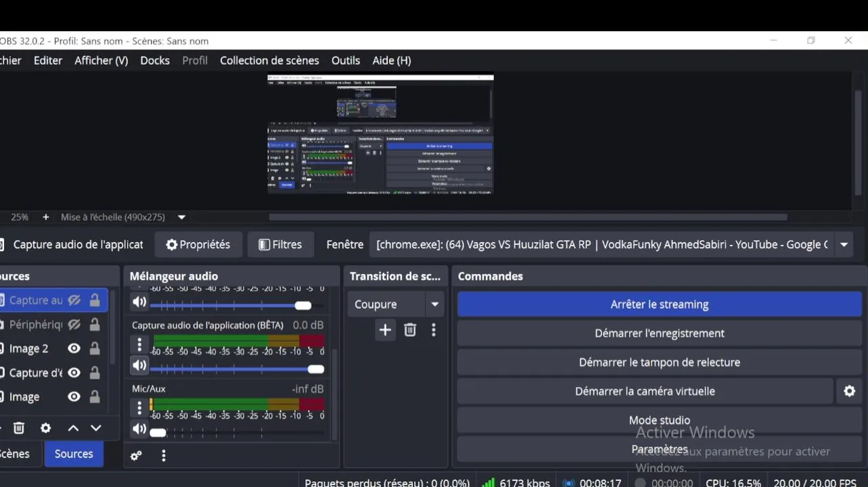868x487 pixels.
Task: Open the Mic/Aux three-dot options menu
Action: 139,407
